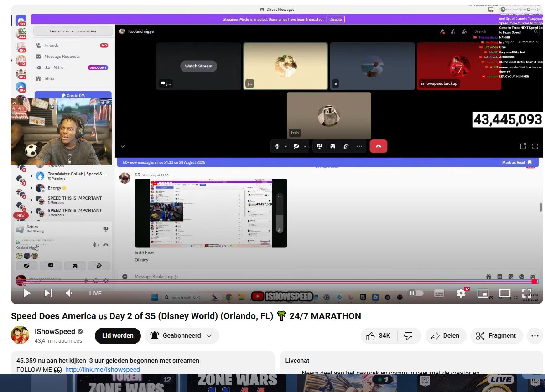Viewport: 545px width, 392px height.
Task: Jump to LIVE in the stream
Action: pyautogui.click(x=95, y=293)
